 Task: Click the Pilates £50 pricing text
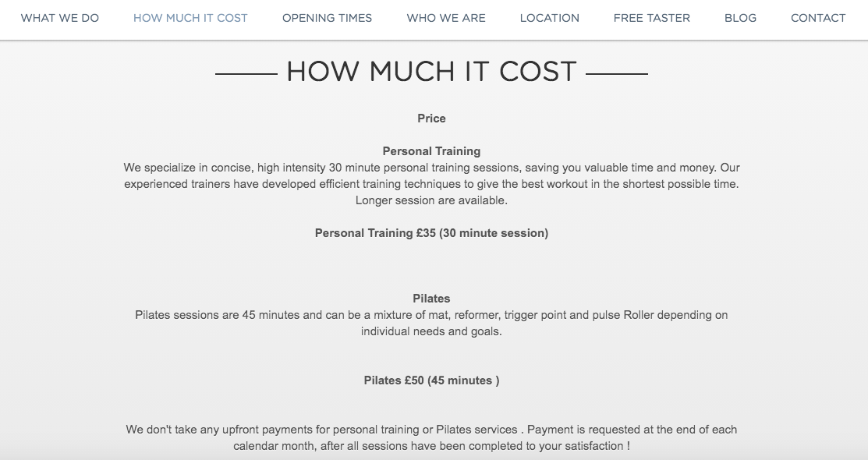click(431, 380)
